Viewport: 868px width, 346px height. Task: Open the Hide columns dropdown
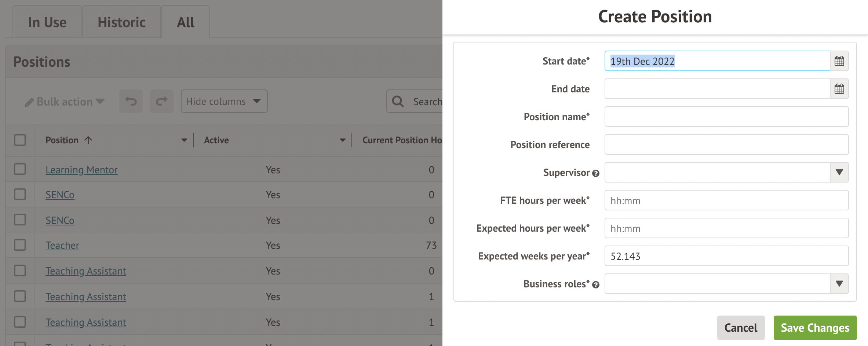coord(224,101)
